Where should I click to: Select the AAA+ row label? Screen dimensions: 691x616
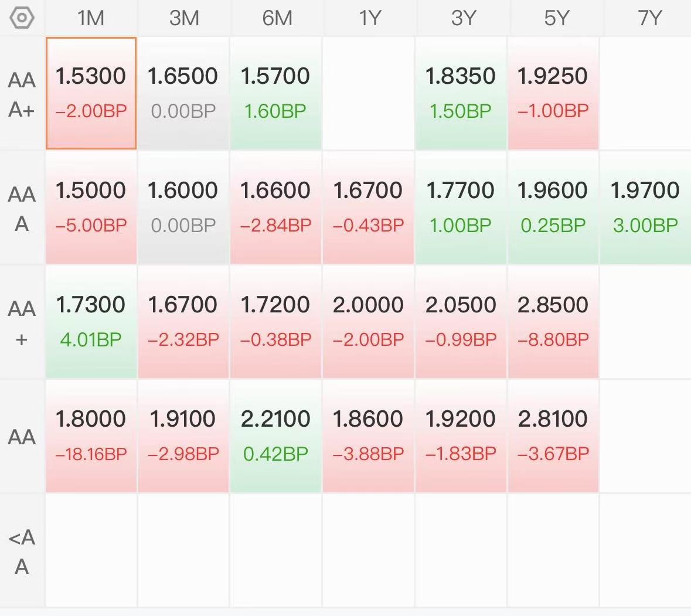click(x=22, y=94)
